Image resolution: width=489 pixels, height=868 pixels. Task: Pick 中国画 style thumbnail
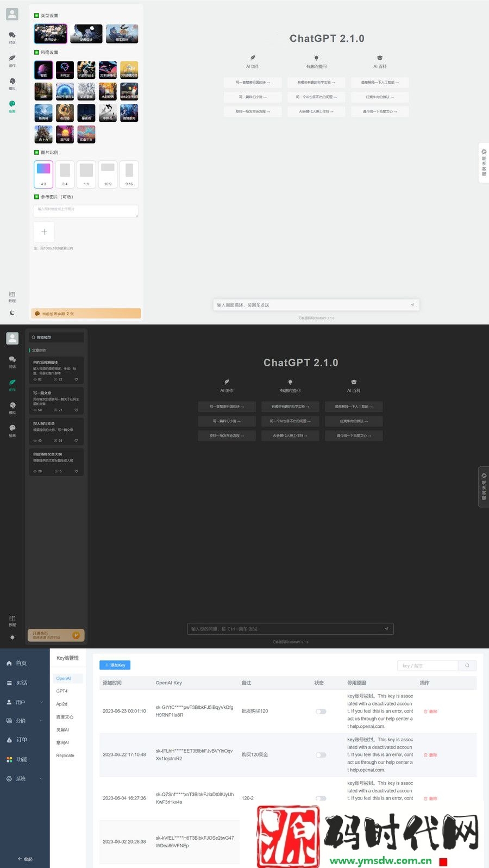[108, 113]
